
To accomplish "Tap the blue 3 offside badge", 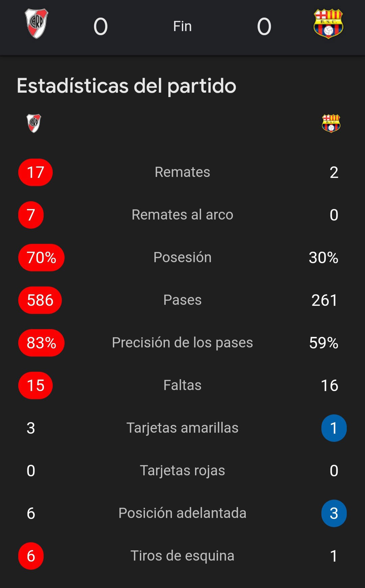I will 334,513.
